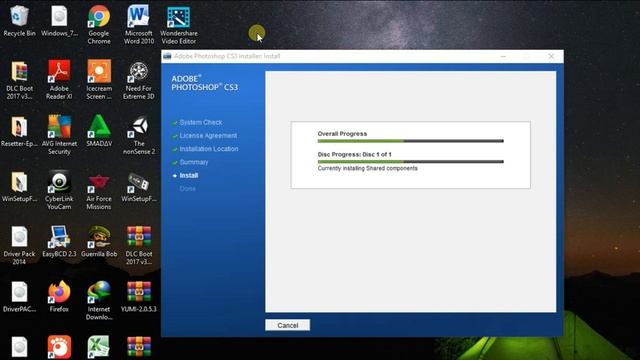Select the Microsoft Word 2010 shortcut

(x=139, y=24)
